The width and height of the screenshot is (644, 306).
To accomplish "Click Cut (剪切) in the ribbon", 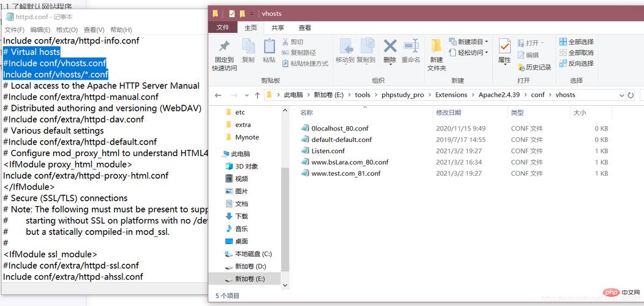I will point(293,42).
